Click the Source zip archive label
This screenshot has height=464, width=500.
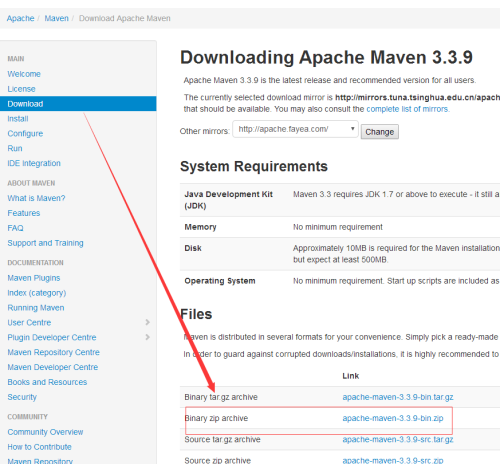coord(217,460)
